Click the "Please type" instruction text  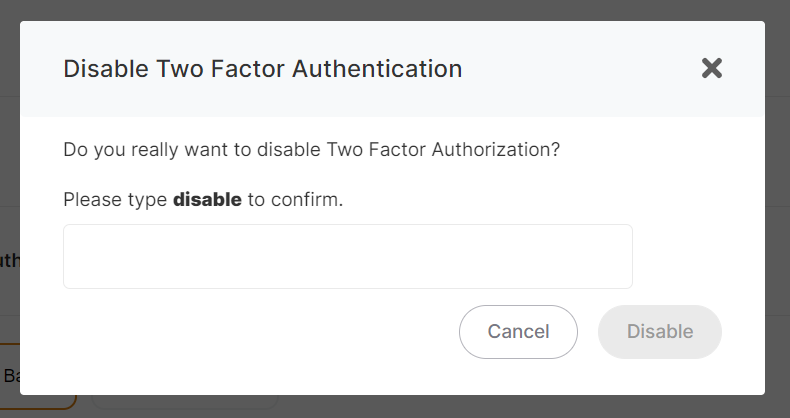(x=115, y=200)
